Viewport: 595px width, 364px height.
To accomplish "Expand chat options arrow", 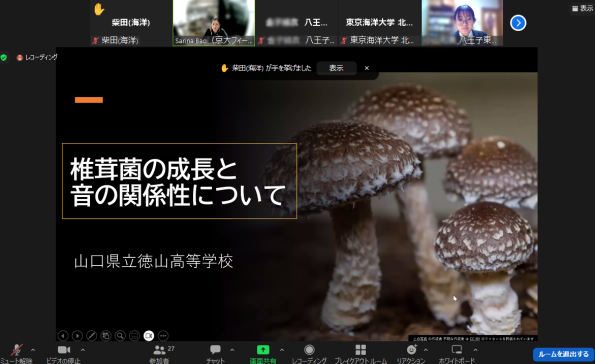I will click(x=232, y=350).
